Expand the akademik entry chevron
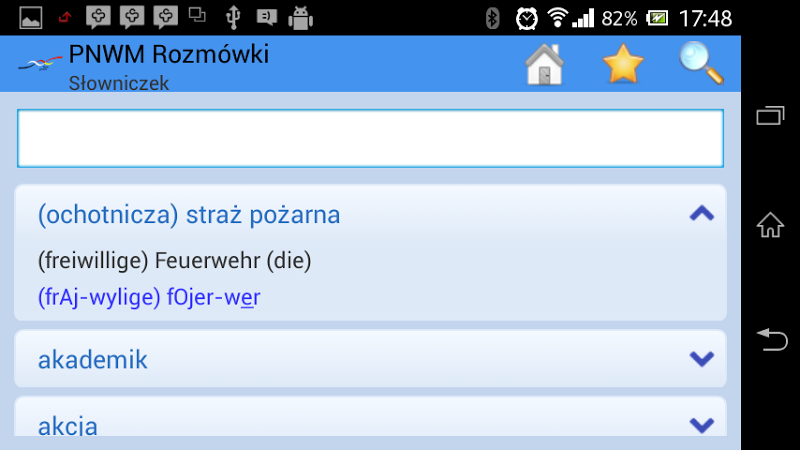 click(702, 359)
